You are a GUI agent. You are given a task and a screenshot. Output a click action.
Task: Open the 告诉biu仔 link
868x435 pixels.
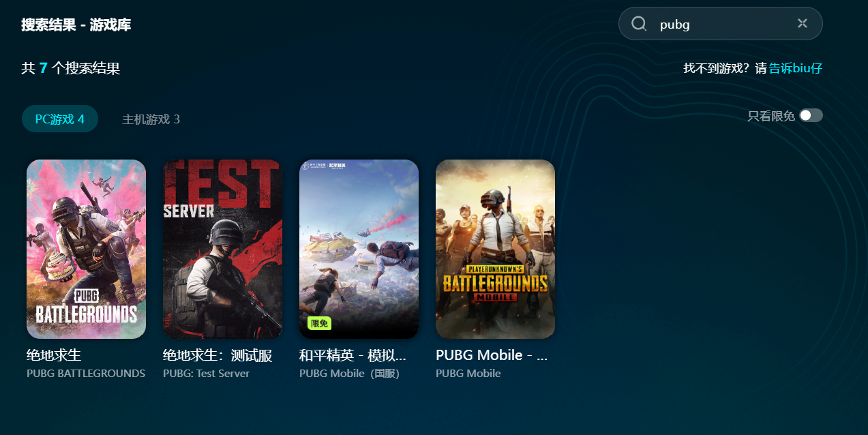point(796,68)
